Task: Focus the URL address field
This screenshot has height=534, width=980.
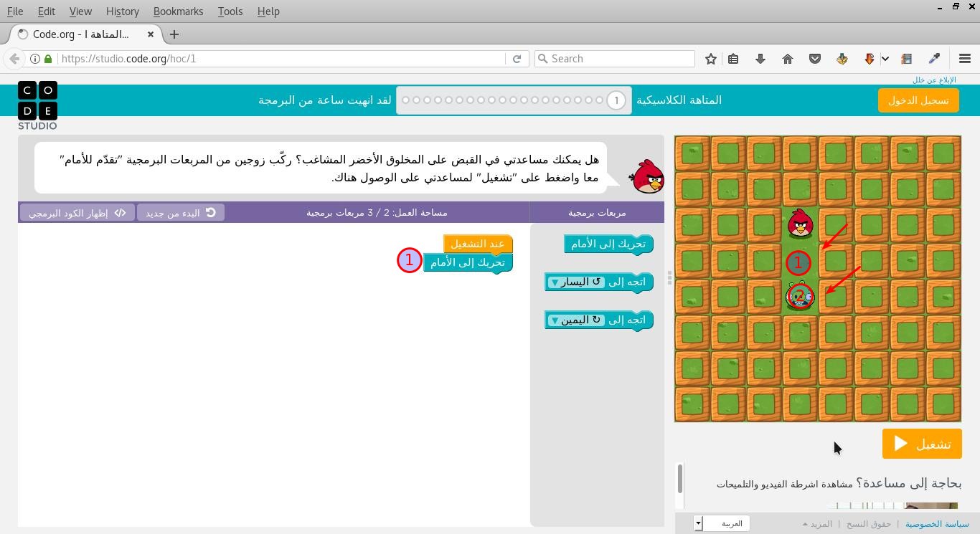Action: pyautogui.click(x=280, y=59)
